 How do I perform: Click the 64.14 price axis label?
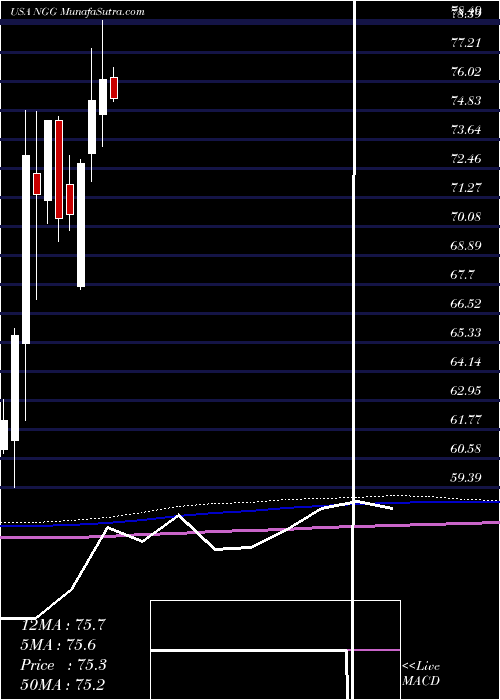point(466,362)
